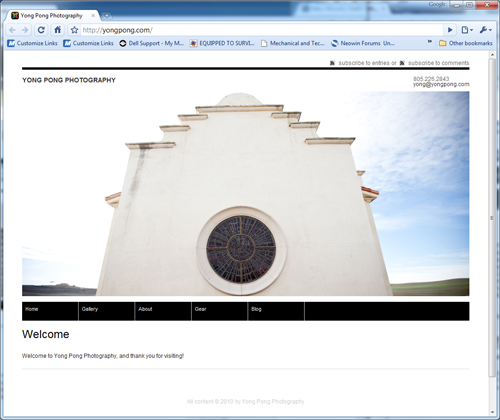Screen dimensions: 500x420
Task: Bookmark this page with the star icon
Action: click(x=74, y=30)
